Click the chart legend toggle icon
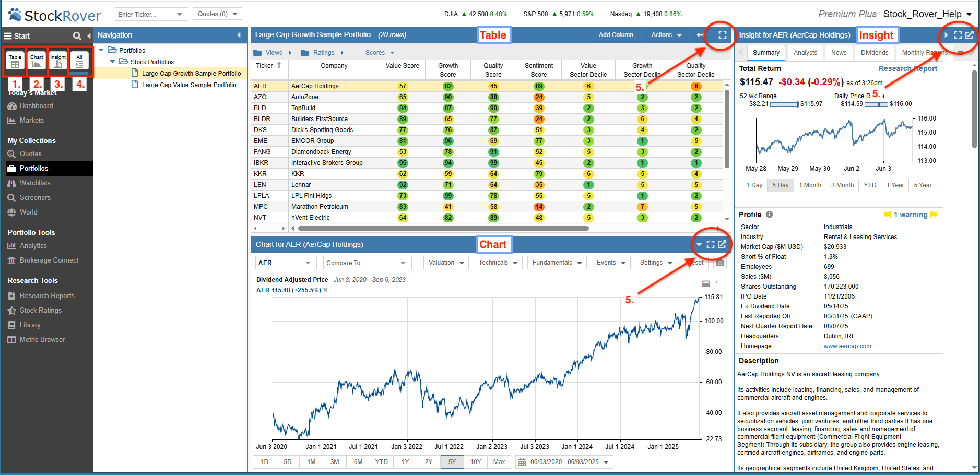This screenshot has width=980, height=475. coord(706,283)
